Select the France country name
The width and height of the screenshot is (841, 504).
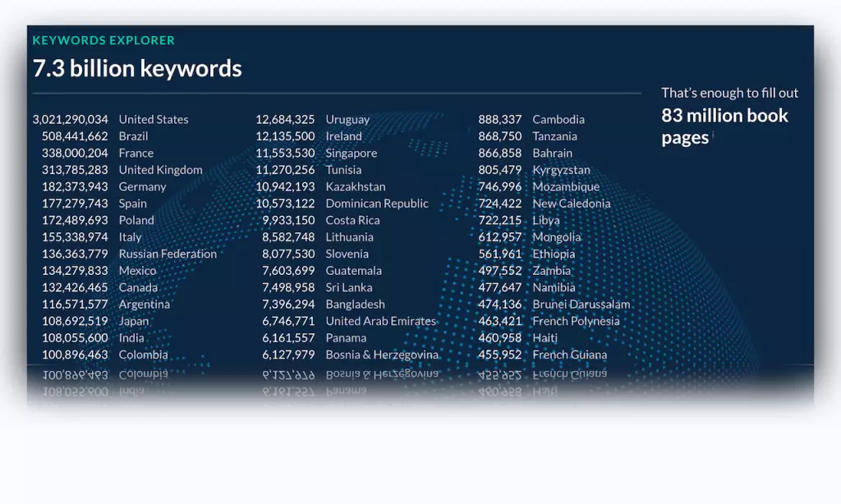[136, 153]
